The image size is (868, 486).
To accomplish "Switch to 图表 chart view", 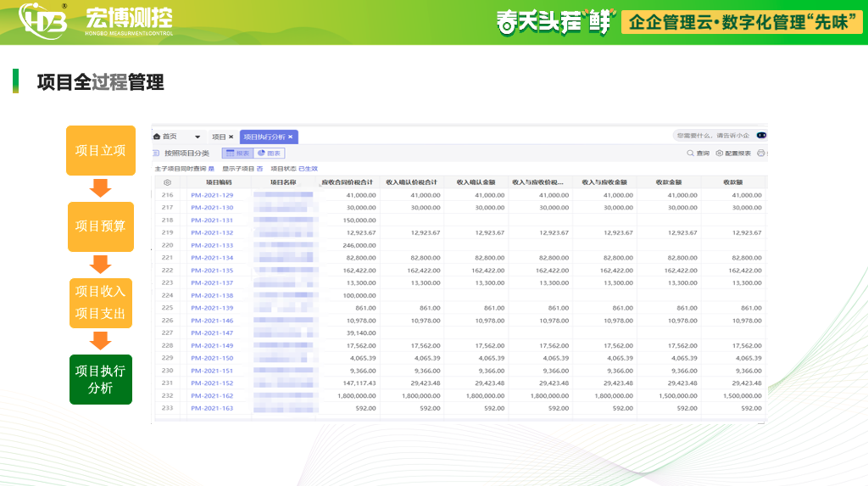I will point(270,154).
